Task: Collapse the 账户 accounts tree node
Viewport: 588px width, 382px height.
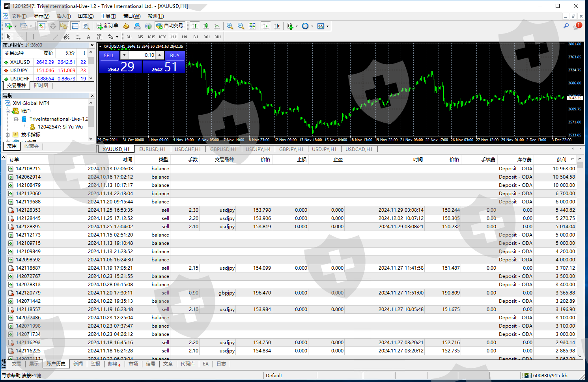Action: [x=8, y=111]
